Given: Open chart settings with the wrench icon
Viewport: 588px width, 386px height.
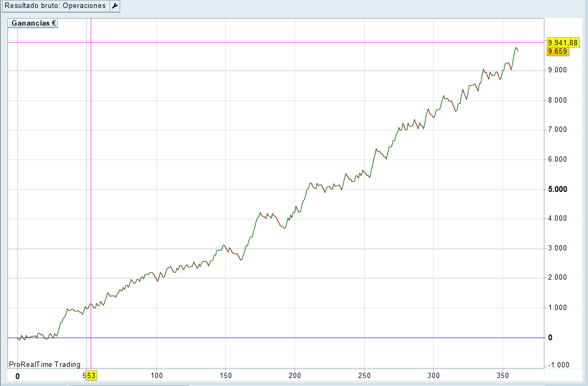Looking at the screenshot, I should [114, 6].
